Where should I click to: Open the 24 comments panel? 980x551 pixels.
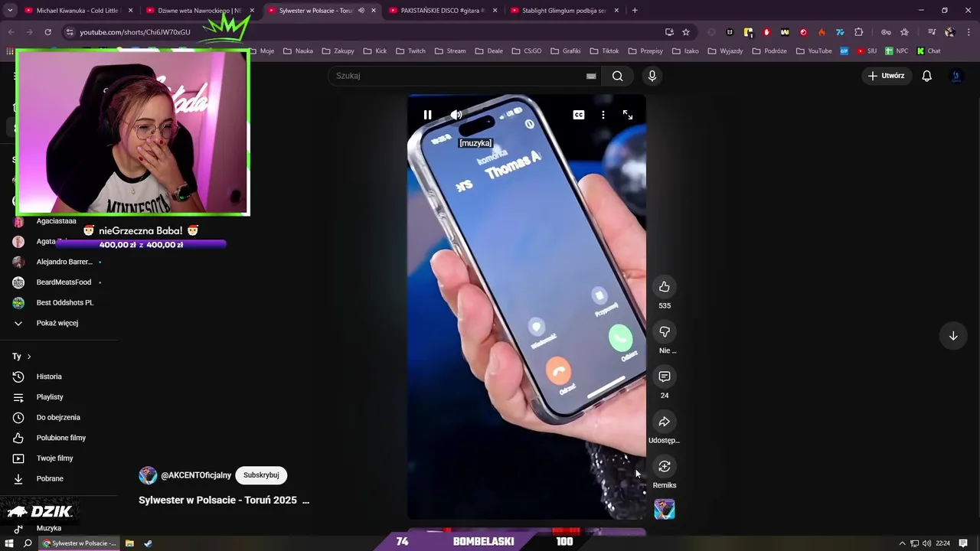tap(665, 377)
